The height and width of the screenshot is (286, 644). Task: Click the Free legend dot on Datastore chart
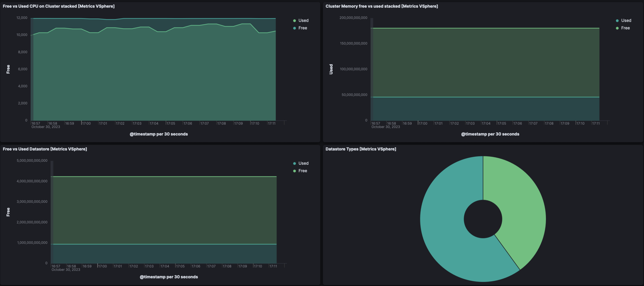[x=294, y=170]
